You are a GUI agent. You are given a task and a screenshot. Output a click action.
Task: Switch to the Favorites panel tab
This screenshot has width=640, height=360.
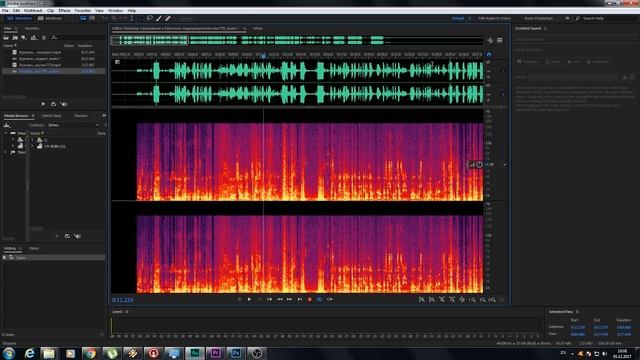pyautogui.click(x=32, y=28)
